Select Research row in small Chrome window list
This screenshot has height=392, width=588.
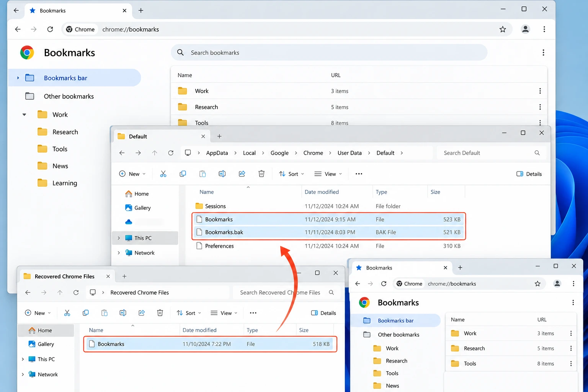pos(511,348)
